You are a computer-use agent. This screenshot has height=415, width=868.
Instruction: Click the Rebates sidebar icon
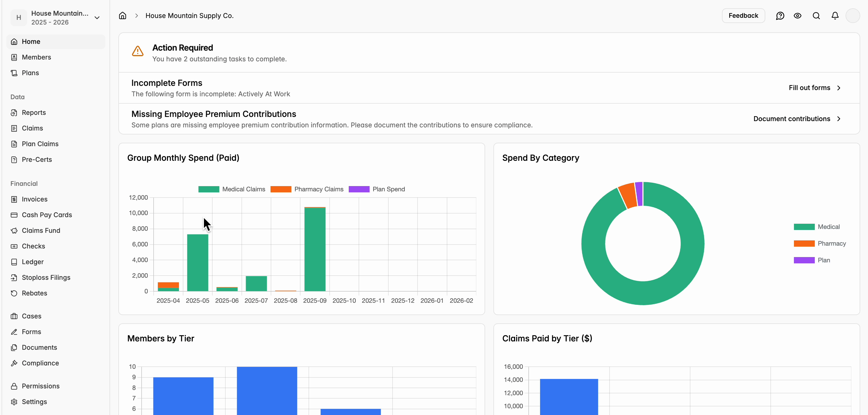point(14,293)
